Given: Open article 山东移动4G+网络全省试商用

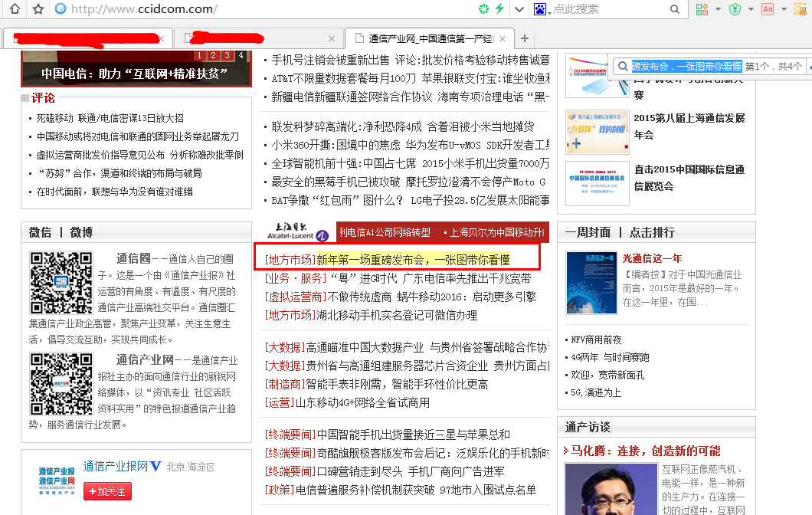Looking at the screenshot, I should point(362,402).
